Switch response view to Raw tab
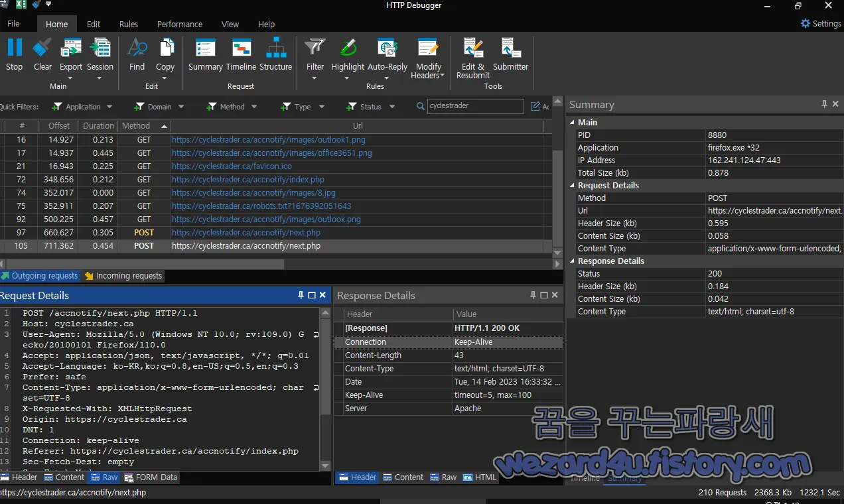Screen dimensions: 844x504 443,477
